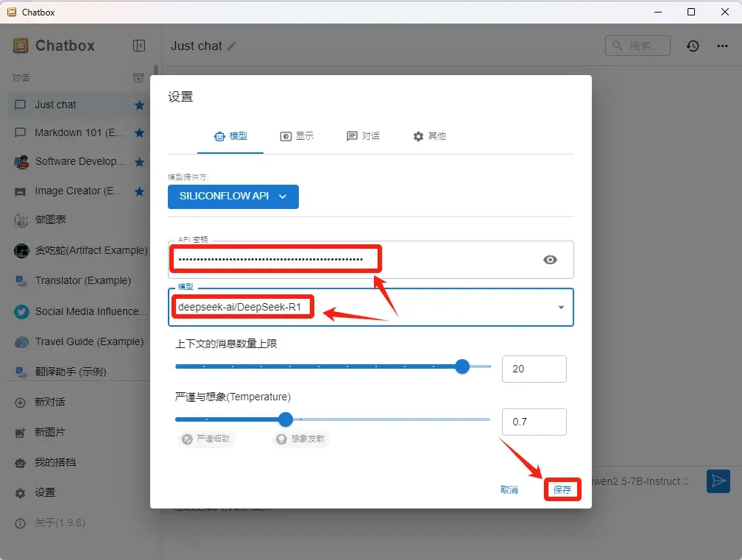Toggle the star on Markdown 101 conversation
This screenshot has width=742, height=560.
[x=139, y=133]
